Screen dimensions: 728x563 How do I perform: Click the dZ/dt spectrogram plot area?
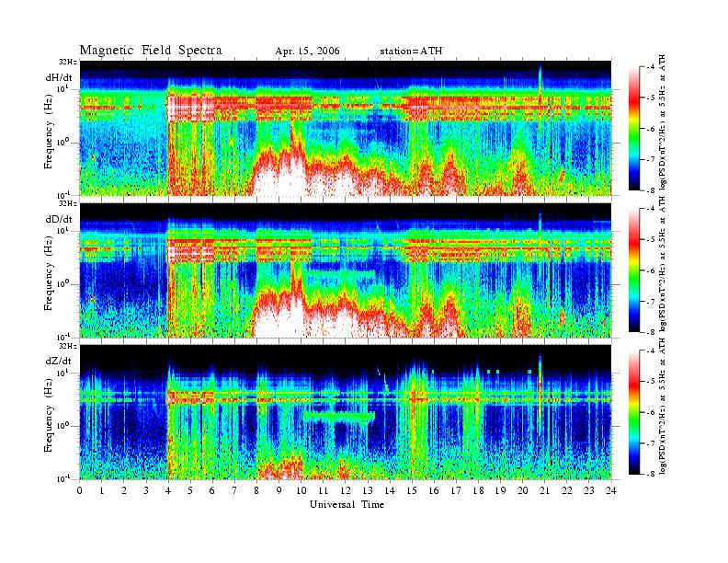coord(346,412)
